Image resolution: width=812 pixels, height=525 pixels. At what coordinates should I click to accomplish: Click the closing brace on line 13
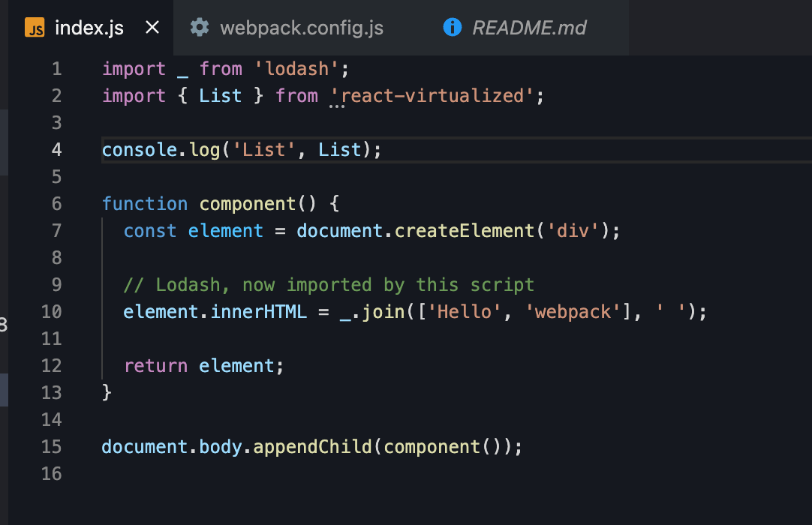107,392
